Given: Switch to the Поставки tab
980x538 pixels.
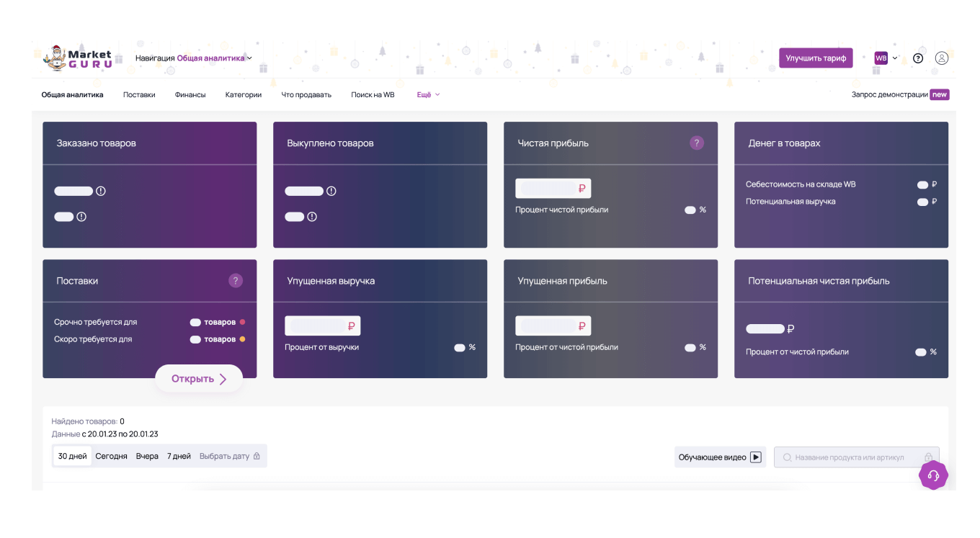Looking at the screenshot, I should 139,94.
